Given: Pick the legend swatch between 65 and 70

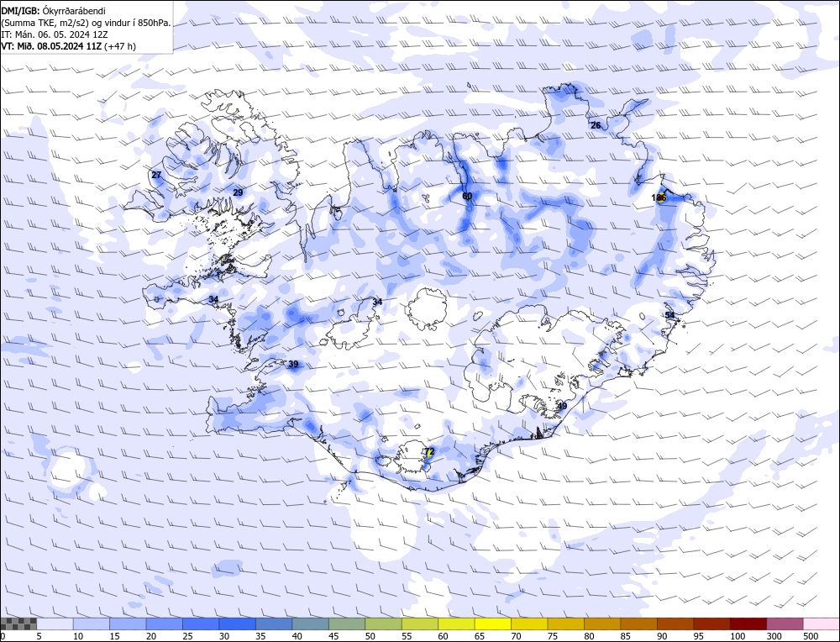Looking at the screenshot, I should coord(493,624).
